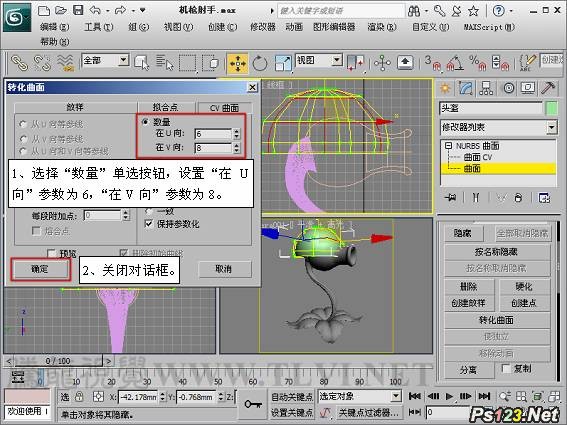The width and height of the screenshot is (567, 425).
Task: Click Configure Modifier Sets icon
Action: 544,197
